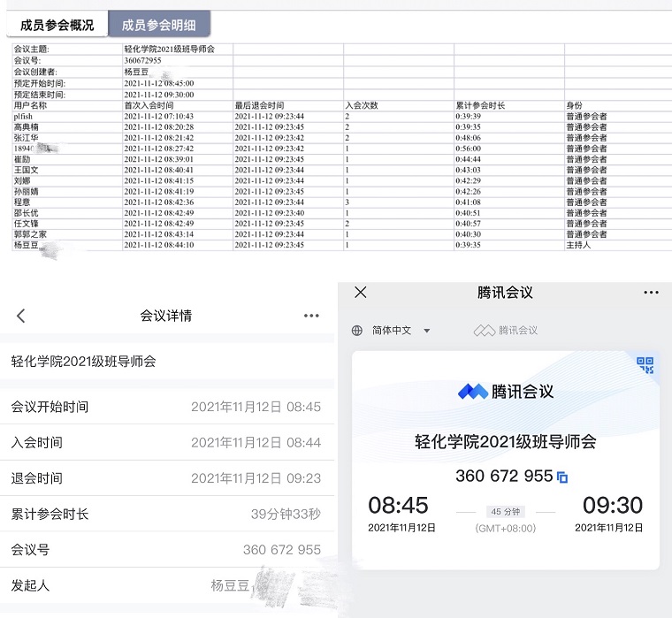Viewport: 672px width, 618px height.
Task: Go back from the 会议详情 page
Action: coord(21,316)
